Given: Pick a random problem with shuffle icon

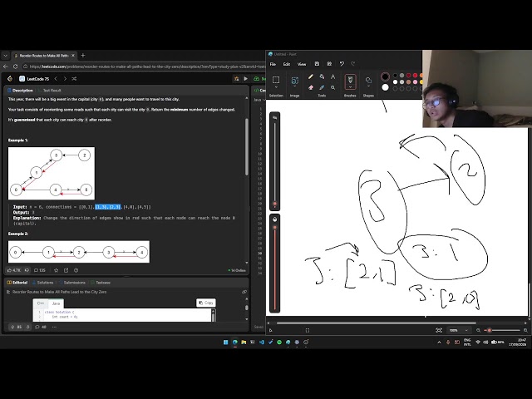Looking at the screenshot, I should 74,79.
